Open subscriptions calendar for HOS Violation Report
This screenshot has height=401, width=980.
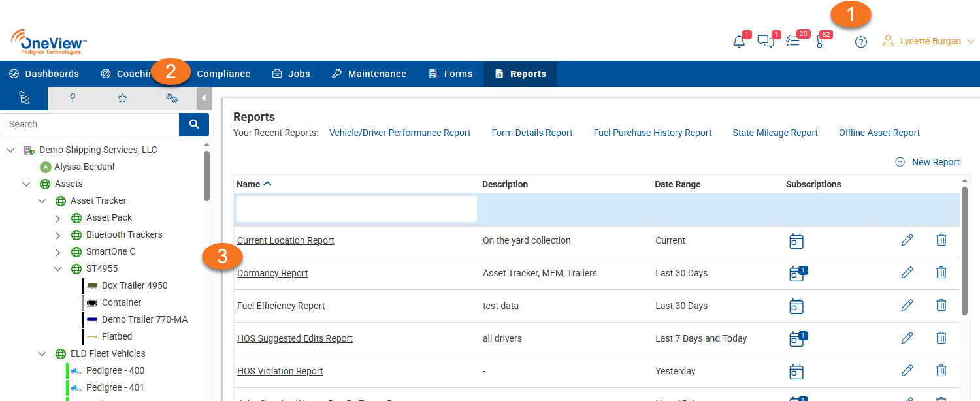click(x=796, y=372)
